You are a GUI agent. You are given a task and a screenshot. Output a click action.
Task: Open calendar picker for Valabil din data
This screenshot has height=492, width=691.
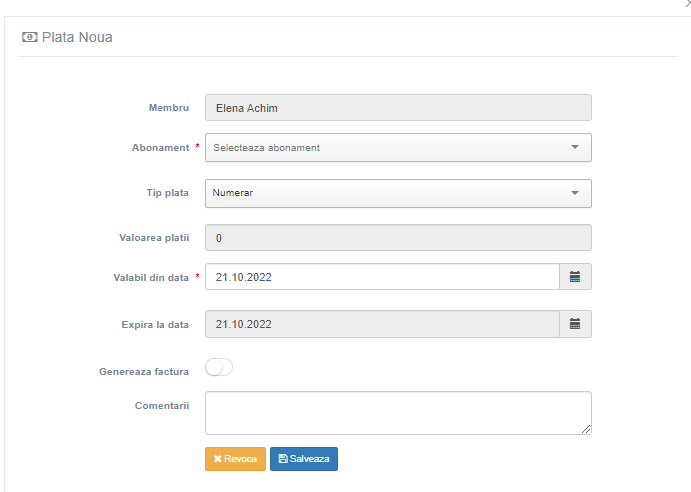pyautogui.click(x=575, y=277)
